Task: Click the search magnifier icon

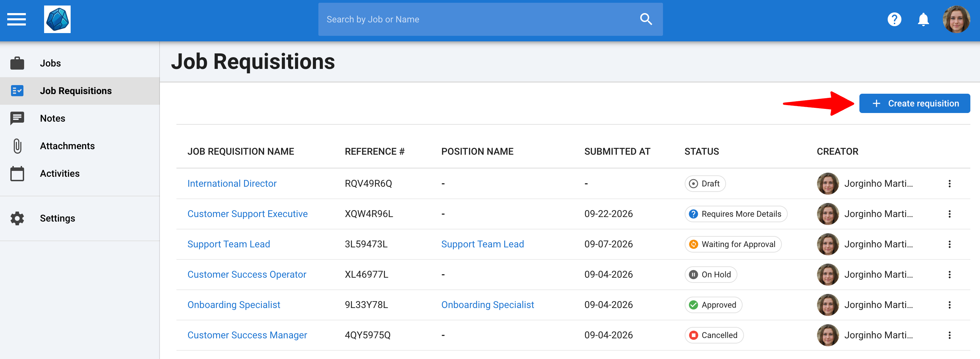Action: (646, 19)
